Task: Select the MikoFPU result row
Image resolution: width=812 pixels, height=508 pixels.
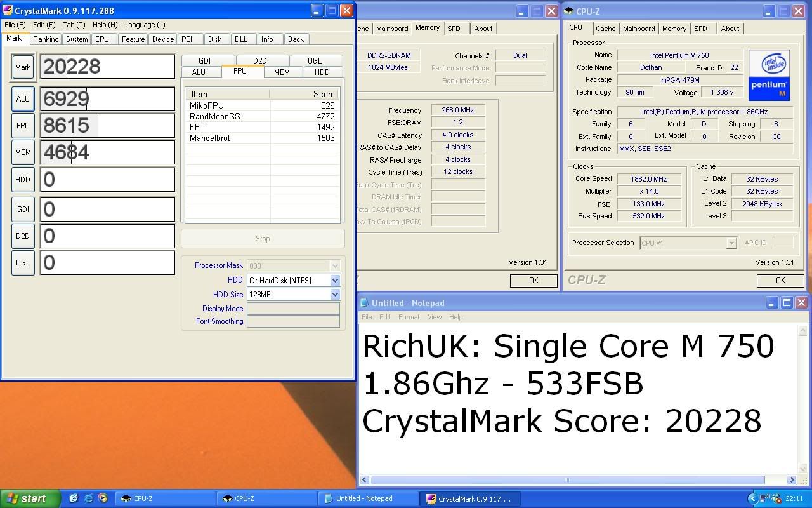Action: point(263,105)
